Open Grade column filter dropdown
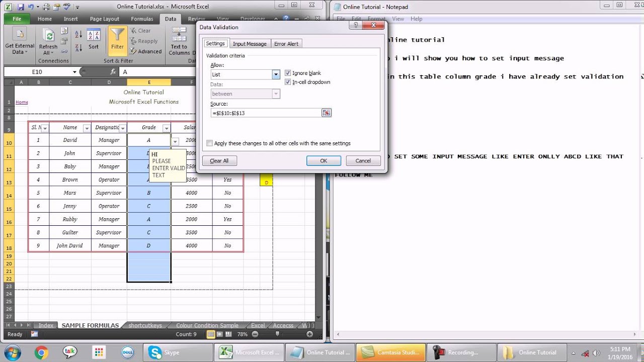 click(x=166, y=128)
